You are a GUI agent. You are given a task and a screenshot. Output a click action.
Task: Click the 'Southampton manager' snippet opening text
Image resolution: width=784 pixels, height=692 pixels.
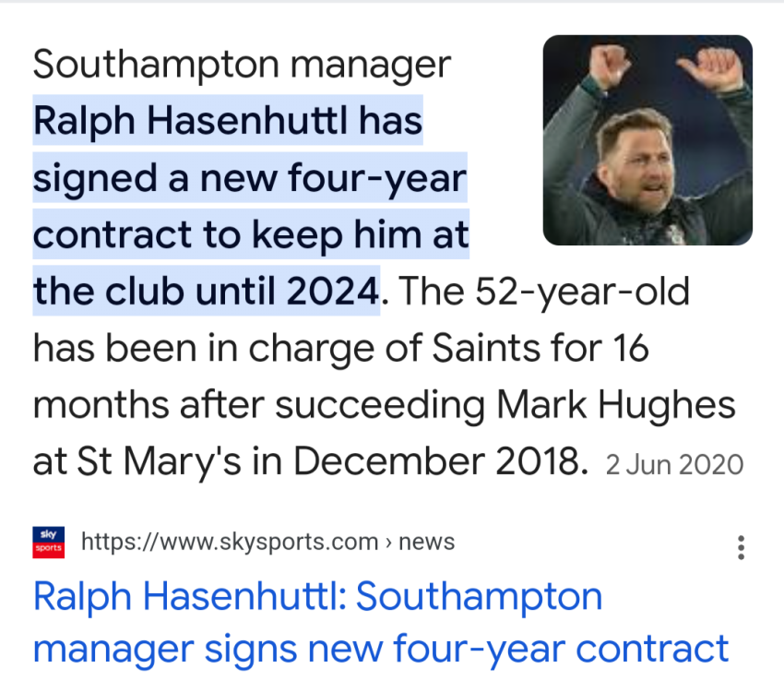point(242,64)
